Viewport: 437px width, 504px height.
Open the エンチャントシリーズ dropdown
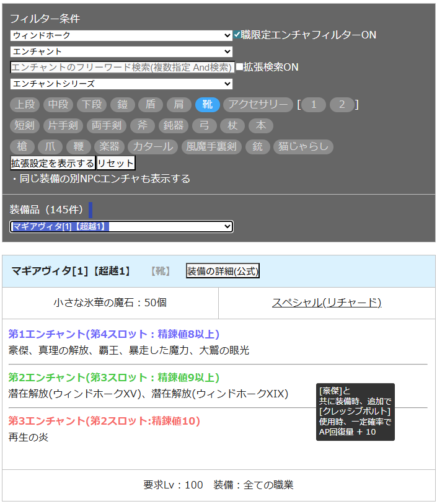click(121, 84)
